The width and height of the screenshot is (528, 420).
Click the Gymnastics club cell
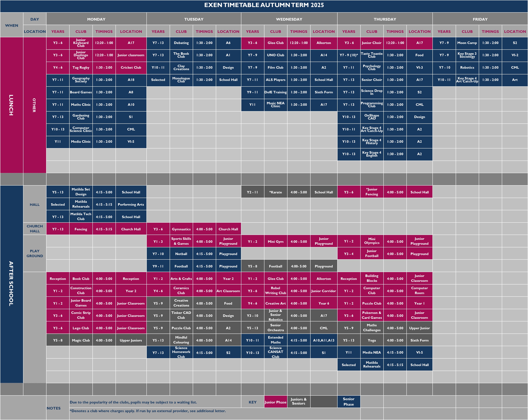tap(181, 229)
